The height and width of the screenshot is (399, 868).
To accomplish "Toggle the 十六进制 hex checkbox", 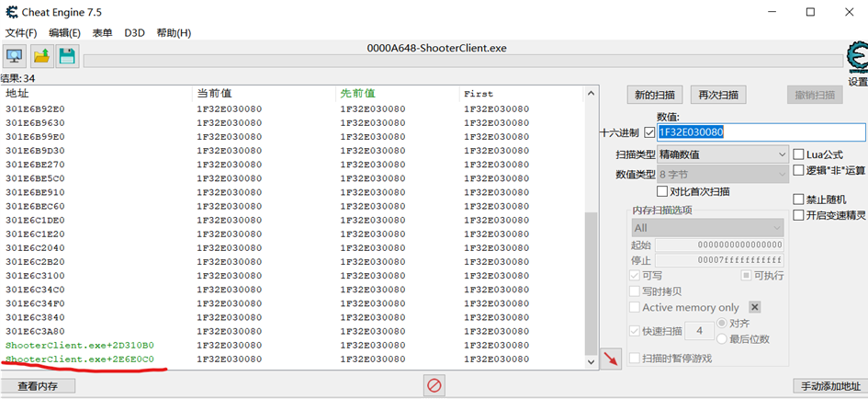I will point(649,133).
